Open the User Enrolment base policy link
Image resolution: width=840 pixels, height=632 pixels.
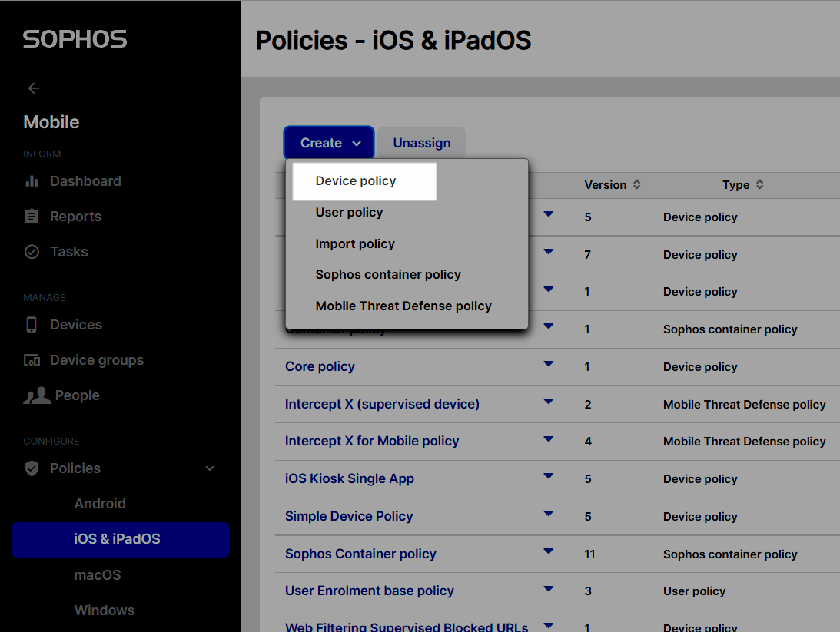[x=369, y=591]
